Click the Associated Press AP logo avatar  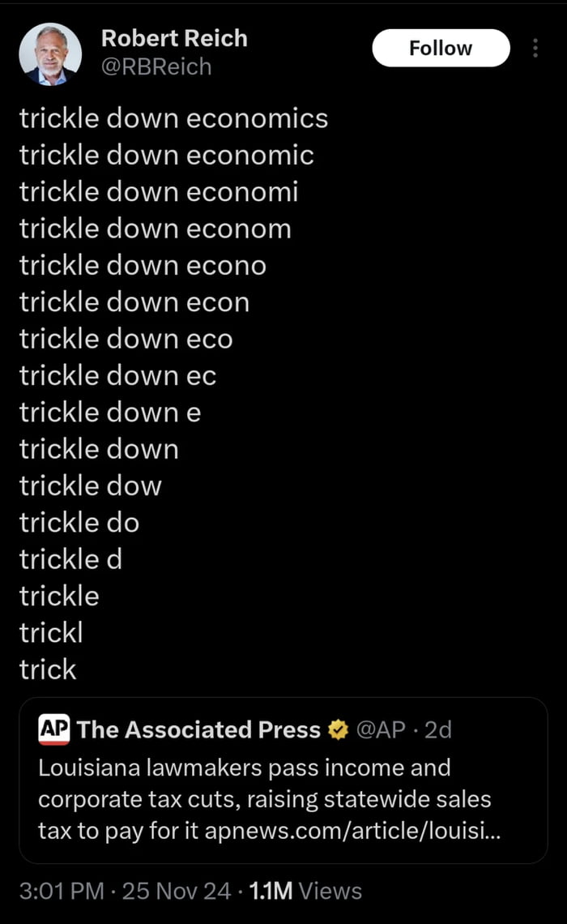[50, 729]
